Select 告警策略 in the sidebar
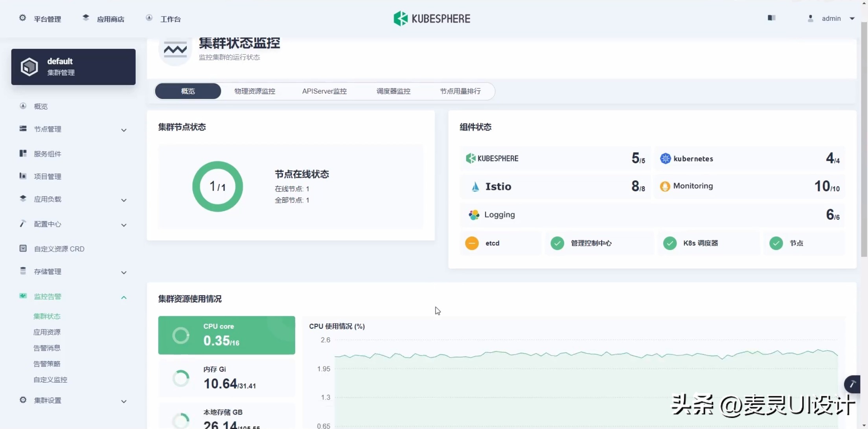This screenshot has height=429, width=868. point(46,363)
